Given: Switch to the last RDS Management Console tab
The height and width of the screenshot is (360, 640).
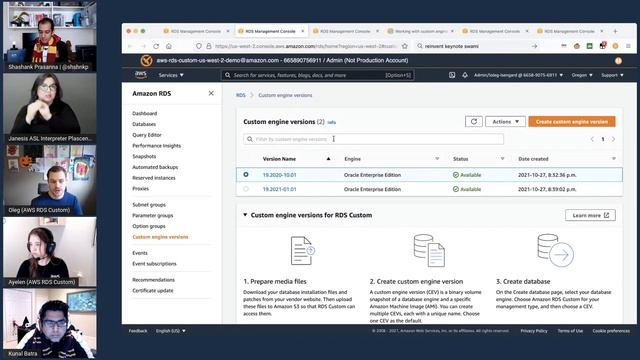Looking at the screenshot, I should click(x=570, y=31).
